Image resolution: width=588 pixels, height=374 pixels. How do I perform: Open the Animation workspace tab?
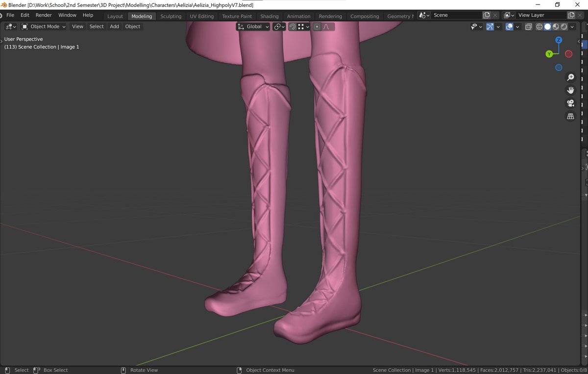point(299,16)
